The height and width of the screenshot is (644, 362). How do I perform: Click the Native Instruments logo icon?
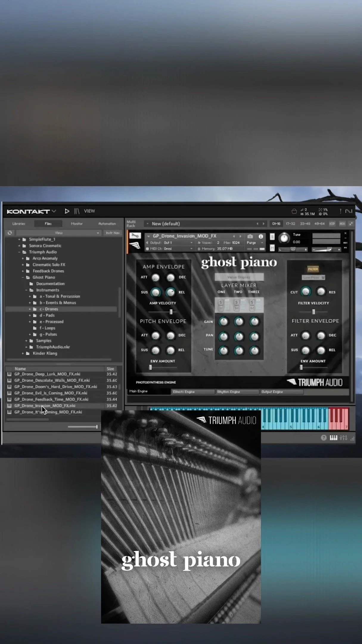[x=349, y=211]
